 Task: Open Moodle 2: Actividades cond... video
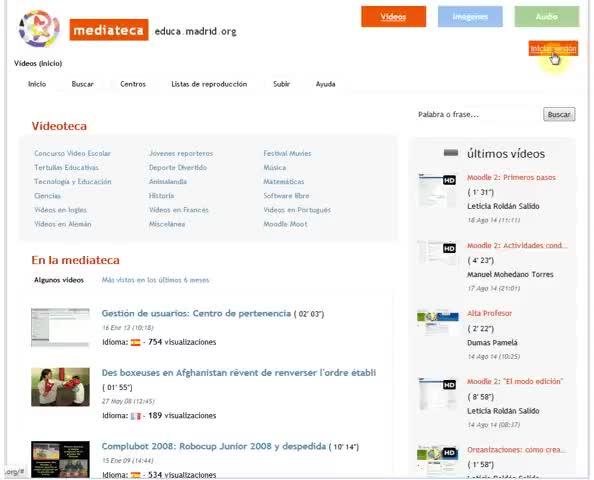click(x=517, y=245)
